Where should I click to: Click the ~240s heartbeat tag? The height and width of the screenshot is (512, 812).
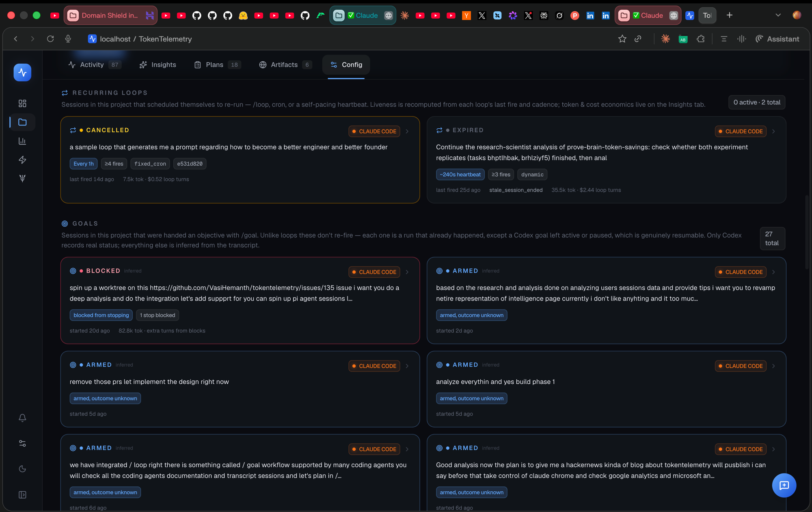460,175
